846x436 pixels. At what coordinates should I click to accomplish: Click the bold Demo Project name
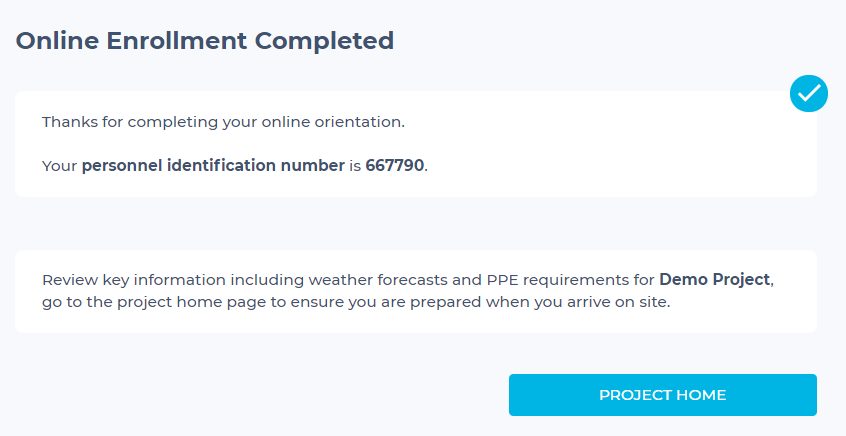coord(715,279)
